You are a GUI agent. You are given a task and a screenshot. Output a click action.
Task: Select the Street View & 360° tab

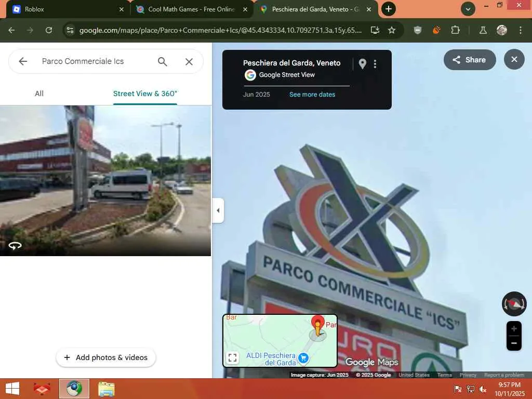(x=145, y=94)
